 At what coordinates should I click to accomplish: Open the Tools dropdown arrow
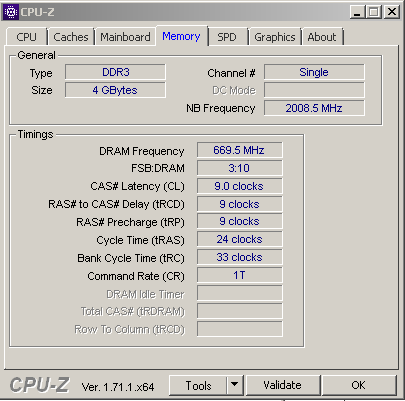235,385
